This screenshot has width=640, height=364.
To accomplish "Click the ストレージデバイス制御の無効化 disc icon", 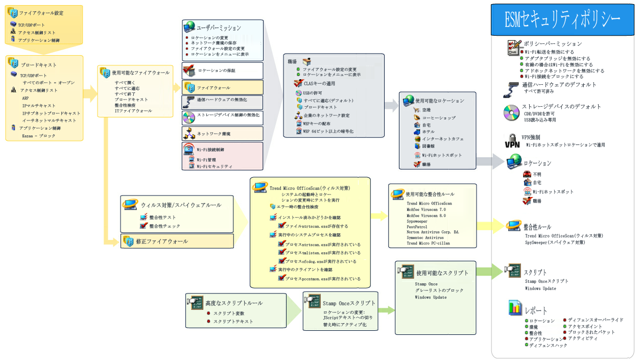I will [189, 117].
